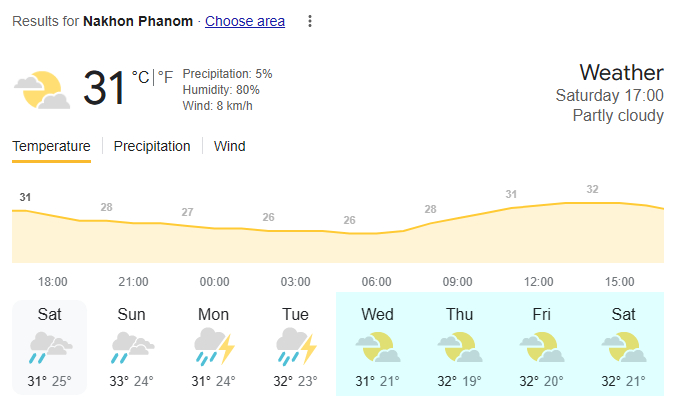Click the 32 degree point on the temperature graph
Image resolution: width=674 pixels, height=404 pixels.
592,189
